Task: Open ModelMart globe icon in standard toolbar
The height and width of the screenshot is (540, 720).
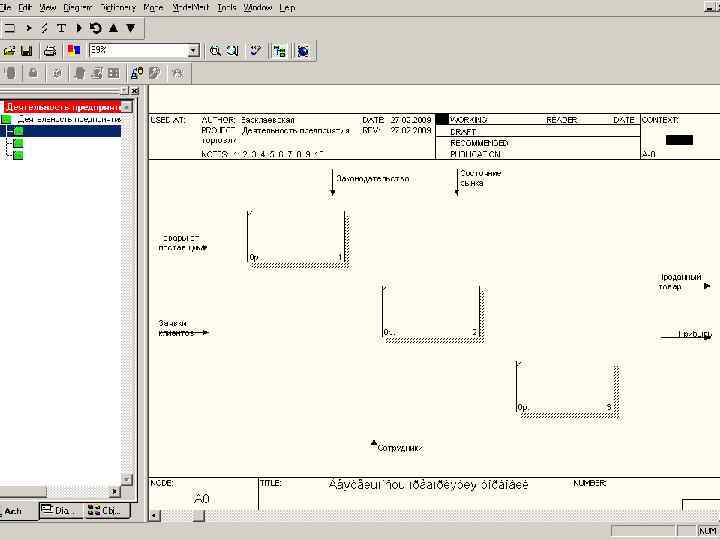Action: tap(303, 51)
